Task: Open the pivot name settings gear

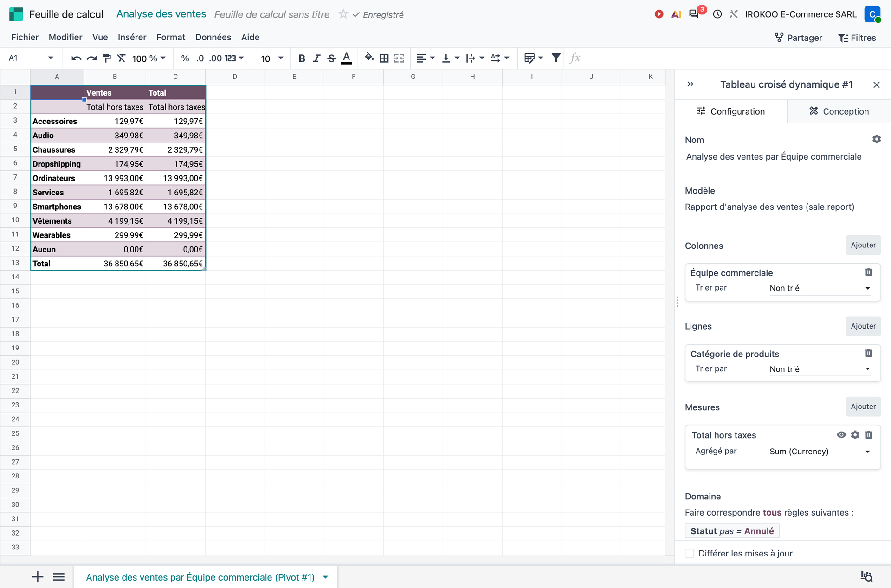Action: 877,139
